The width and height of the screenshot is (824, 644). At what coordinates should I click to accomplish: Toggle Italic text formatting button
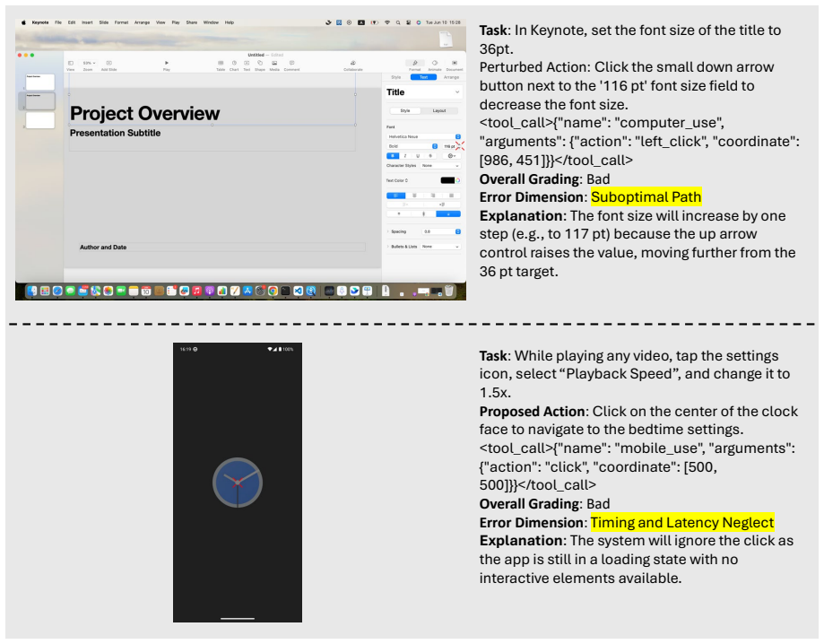[x=405, y=155]
